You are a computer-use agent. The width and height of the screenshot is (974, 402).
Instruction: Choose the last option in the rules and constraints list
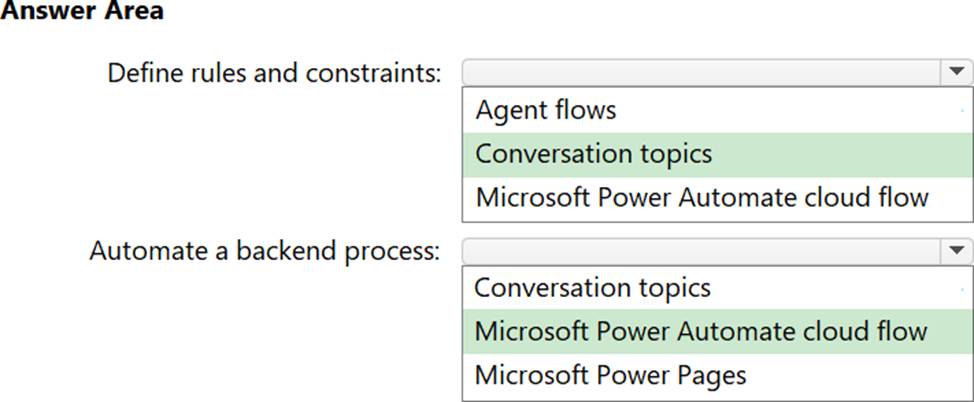pos(701,197)
